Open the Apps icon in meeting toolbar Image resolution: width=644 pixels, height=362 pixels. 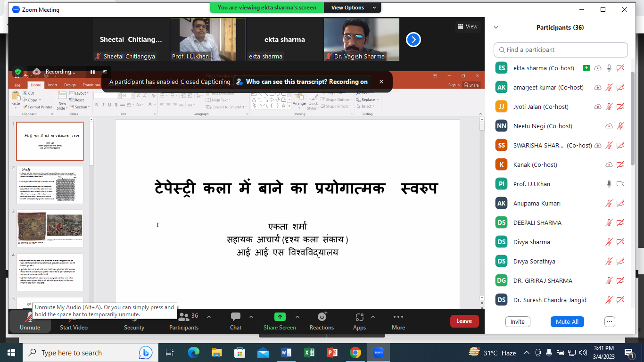tap(359, 317)
